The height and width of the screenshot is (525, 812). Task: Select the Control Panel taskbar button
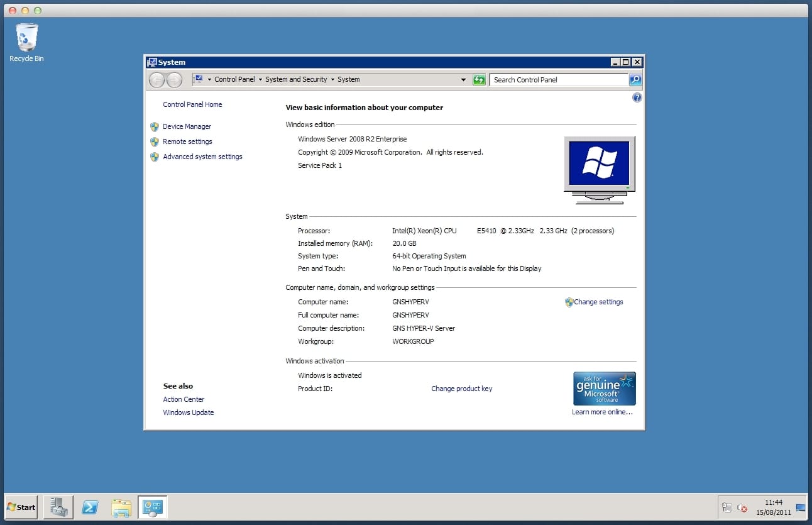(153, 507)
